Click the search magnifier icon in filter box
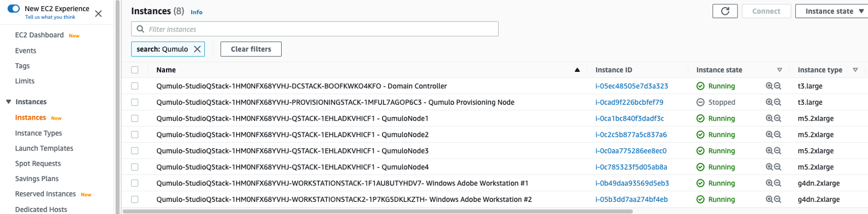This screenshot has height=214, width=868. pos(140,29)
